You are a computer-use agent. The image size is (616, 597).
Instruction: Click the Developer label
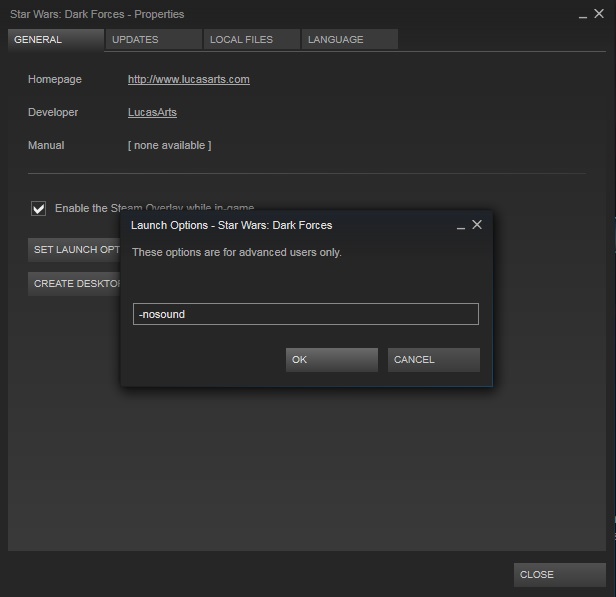(x=53, y=112)
